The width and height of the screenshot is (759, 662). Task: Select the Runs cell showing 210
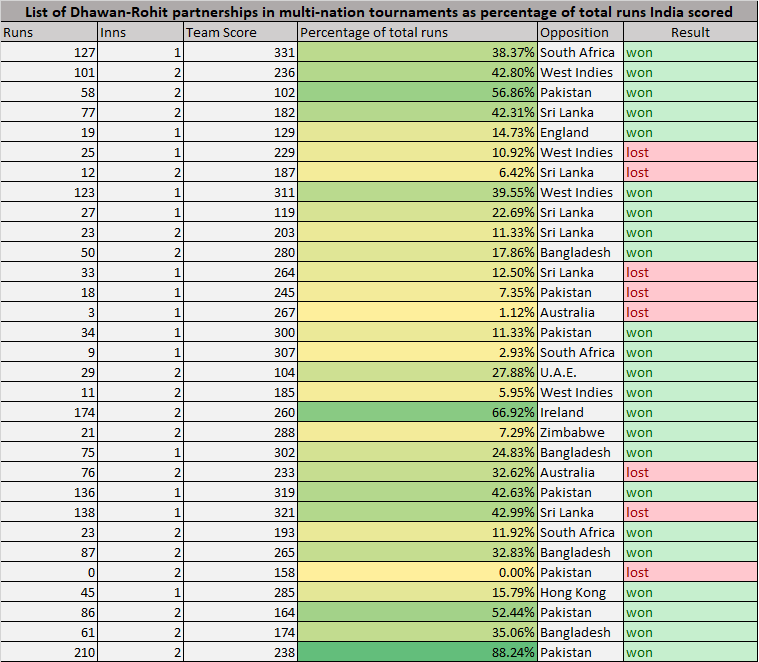[x=49, y=652]
